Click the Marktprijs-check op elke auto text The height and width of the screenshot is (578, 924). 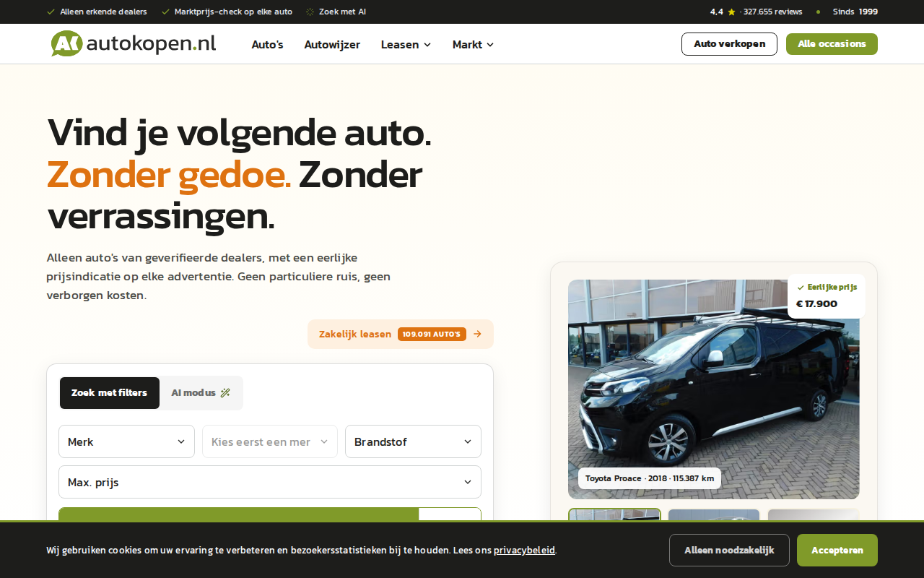point(233,12)
